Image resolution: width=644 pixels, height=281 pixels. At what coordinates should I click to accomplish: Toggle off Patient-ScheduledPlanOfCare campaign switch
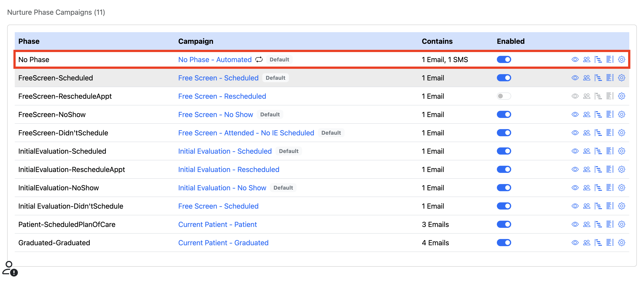click(504, 224)
